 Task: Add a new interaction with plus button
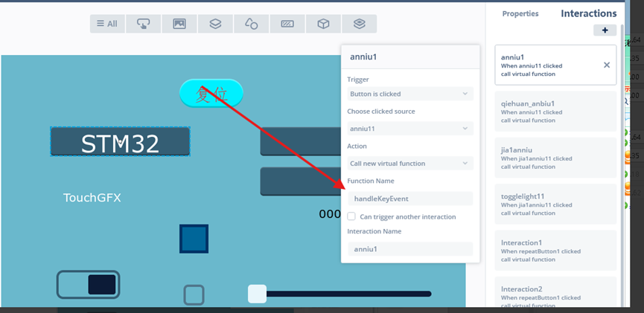point(605,30)
